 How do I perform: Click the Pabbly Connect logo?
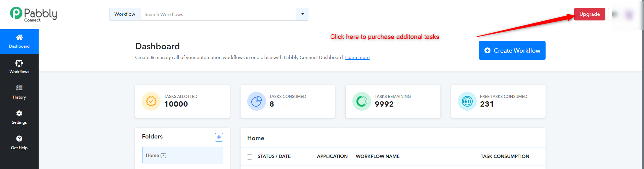(x=33, y=14)
